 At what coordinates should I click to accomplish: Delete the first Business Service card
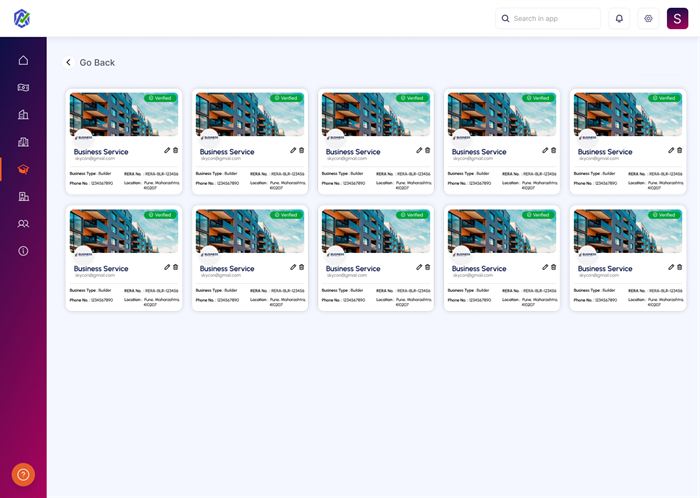point(176,150)
